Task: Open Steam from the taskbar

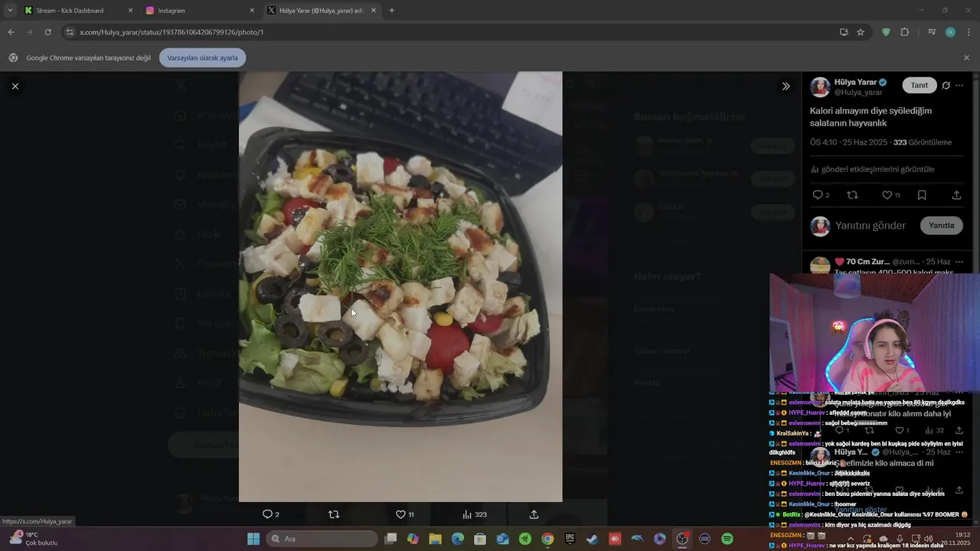Action: (592, 539)
